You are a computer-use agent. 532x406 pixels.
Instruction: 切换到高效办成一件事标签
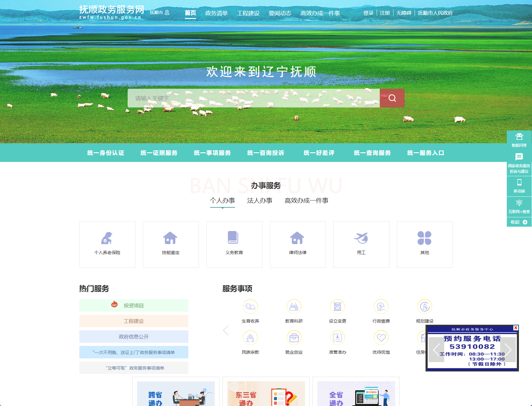[x=306, y=201]
